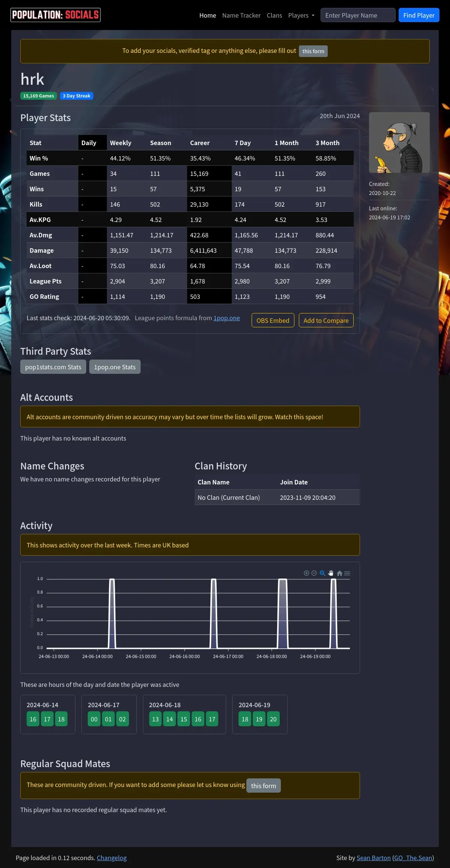Image resolution: width=450 pixels, height=868 pixels.
Task: Open the Changelog link in footer
Action: [111, 858]
